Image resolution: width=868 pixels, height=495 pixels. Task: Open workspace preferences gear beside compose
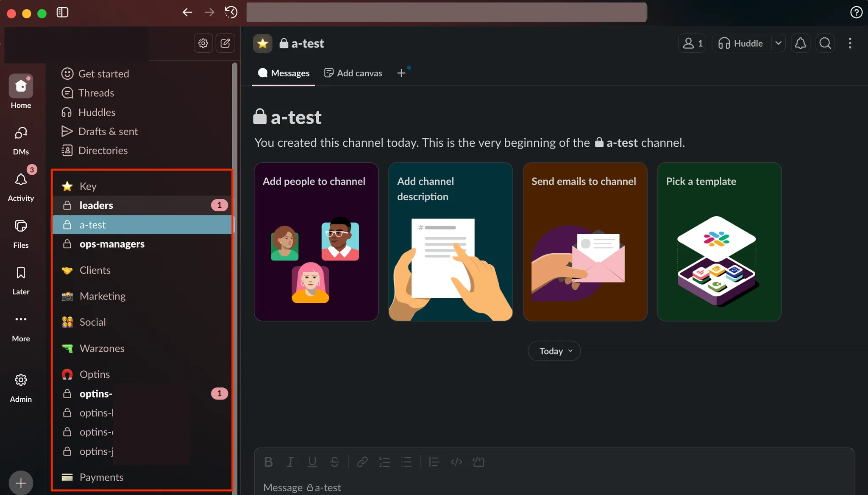click(203, 43)
